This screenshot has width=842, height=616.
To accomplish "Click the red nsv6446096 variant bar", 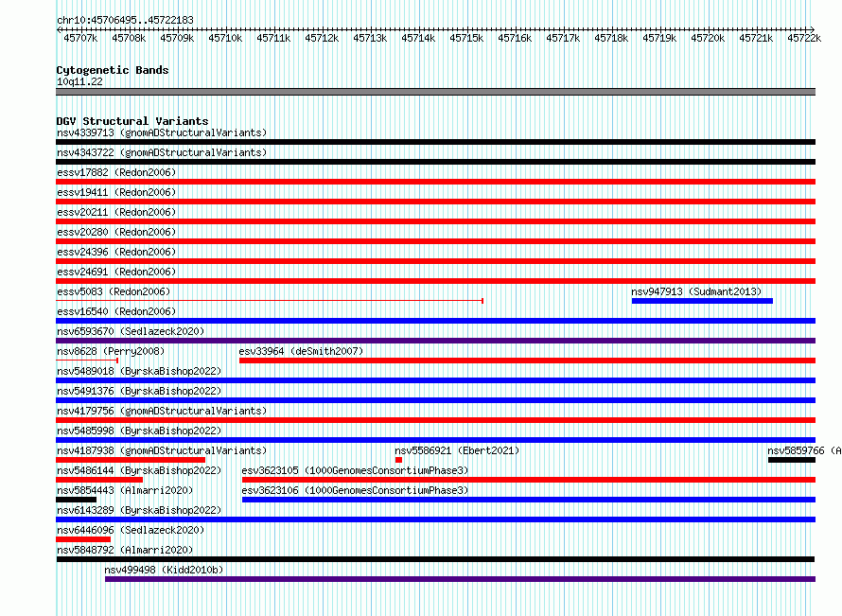I will (83, 539).
